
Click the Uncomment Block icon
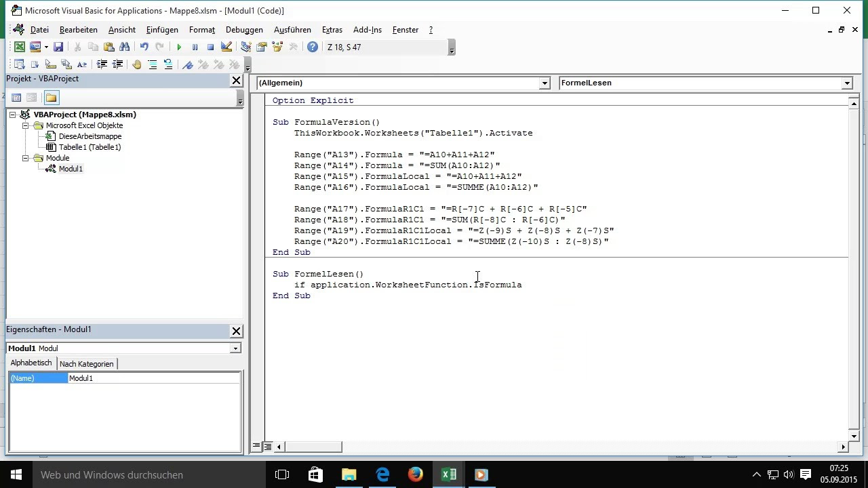pyautogui.click(x=168, y=64)
